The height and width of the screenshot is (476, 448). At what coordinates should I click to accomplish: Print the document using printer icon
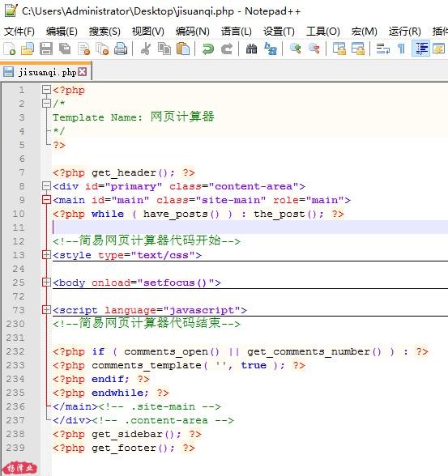point(121,49)
